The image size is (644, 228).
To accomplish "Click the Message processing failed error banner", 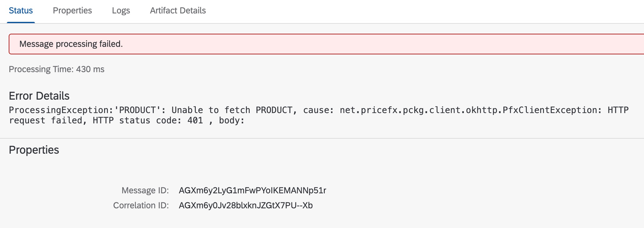I will click(x=72, y=44).
